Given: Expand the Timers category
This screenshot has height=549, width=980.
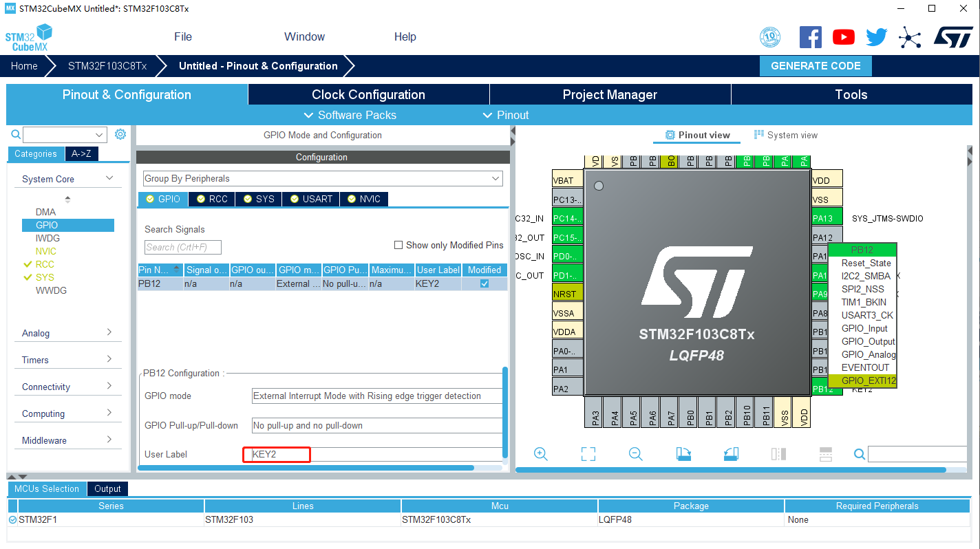Looking at the screenshot, I should click(109, 359).
